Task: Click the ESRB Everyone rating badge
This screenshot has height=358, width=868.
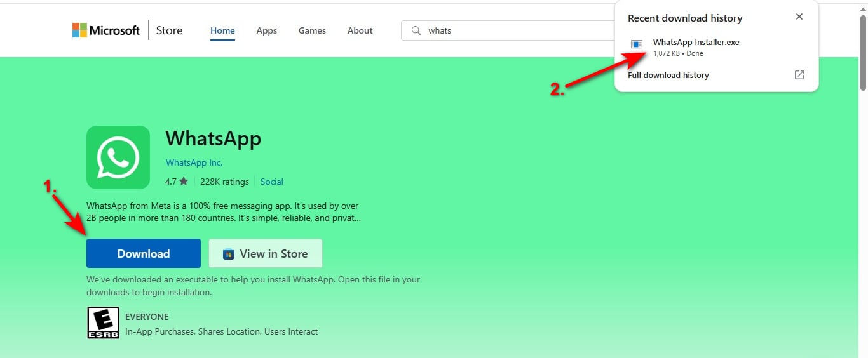Action: (103, 323)
